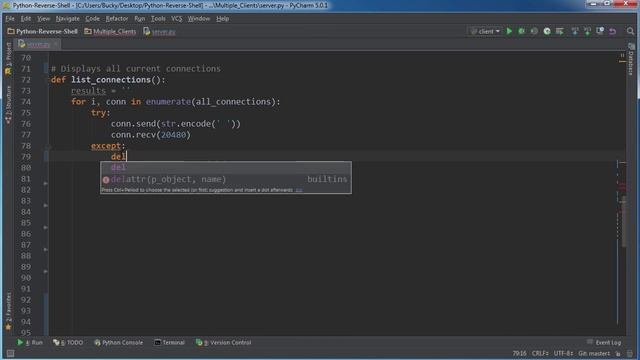Screen dimensions: 640x360
Task: Click server.py breadcrumb file
Action: (x=160, y=31)
